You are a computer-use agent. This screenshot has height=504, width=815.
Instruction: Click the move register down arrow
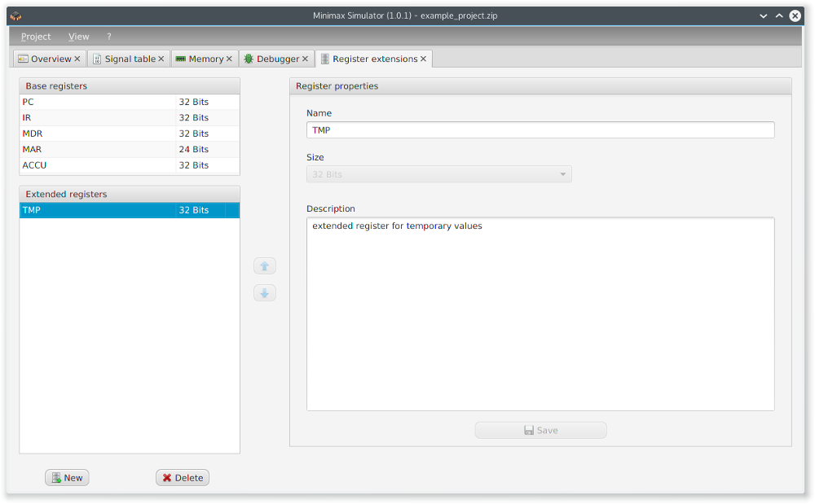click(x=265, y=293)
